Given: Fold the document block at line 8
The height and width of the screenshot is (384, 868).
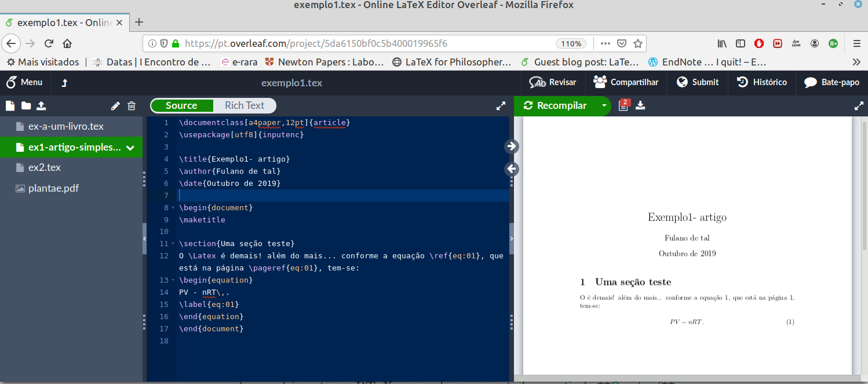Looking at the screenshot, I should [173, 208].
